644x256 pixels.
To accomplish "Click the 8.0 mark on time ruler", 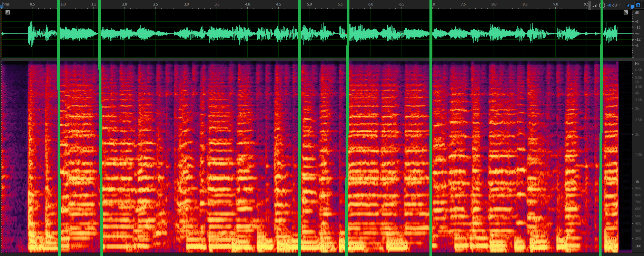I will tap(494, 4).
